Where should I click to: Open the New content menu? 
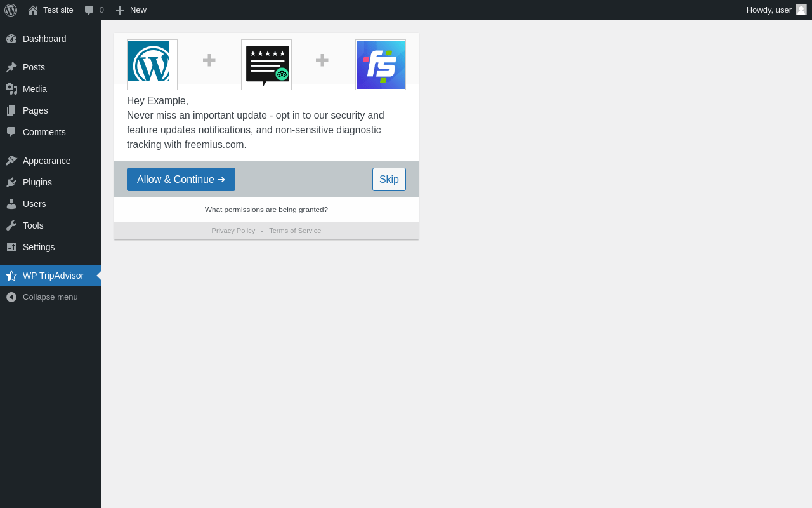pyautogui.click(x=131, y=10)
